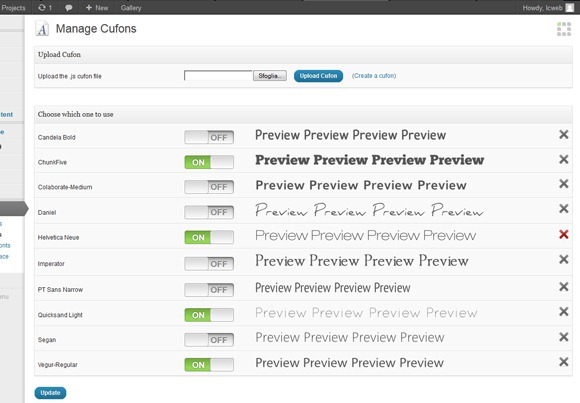
Task: Open the updates icon in the admin bar
Action: coord(45,7)
